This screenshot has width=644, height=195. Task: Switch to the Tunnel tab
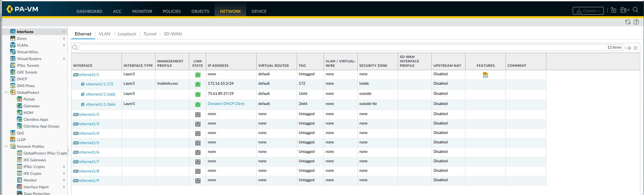point(150,34)
